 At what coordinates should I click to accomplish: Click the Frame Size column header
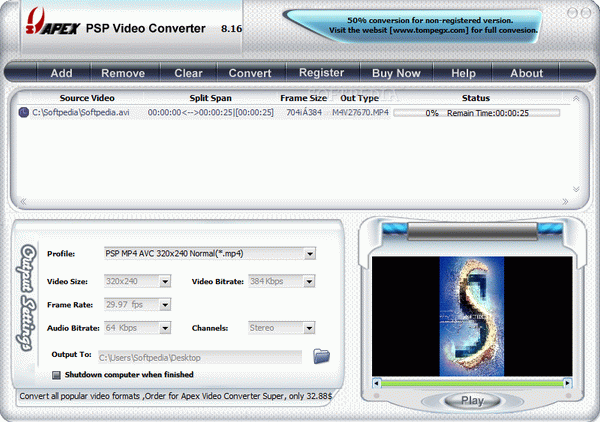pos(303,98)
